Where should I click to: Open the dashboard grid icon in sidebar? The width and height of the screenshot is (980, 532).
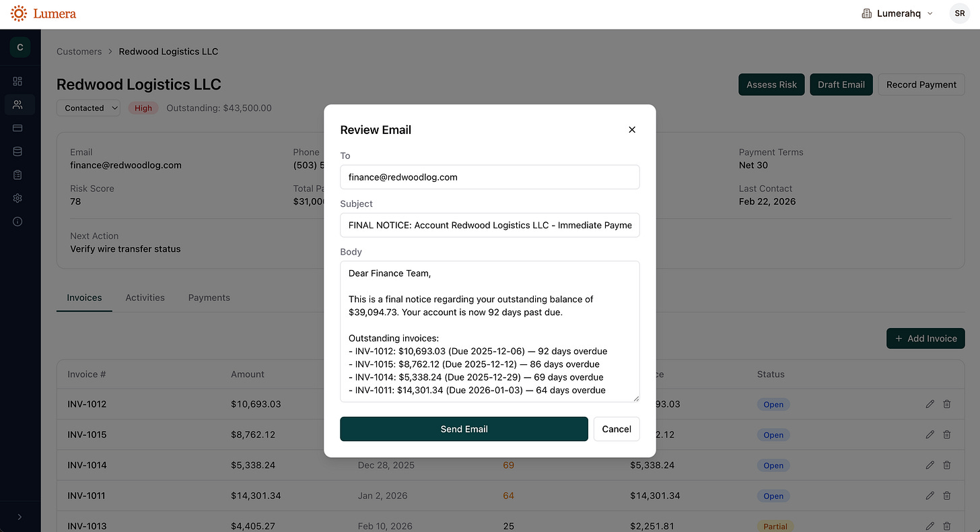tap(17, 81)
